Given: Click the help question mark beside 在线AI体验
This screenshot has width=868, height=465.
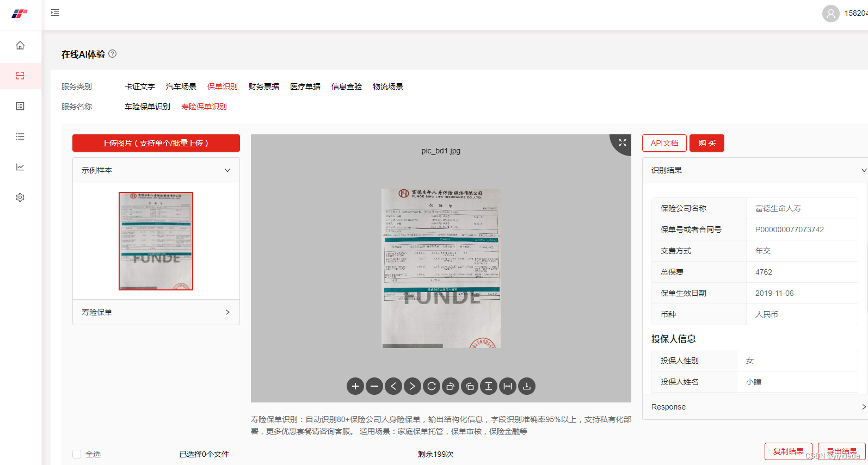Looking at the screenshot, I should coord(113,53).
